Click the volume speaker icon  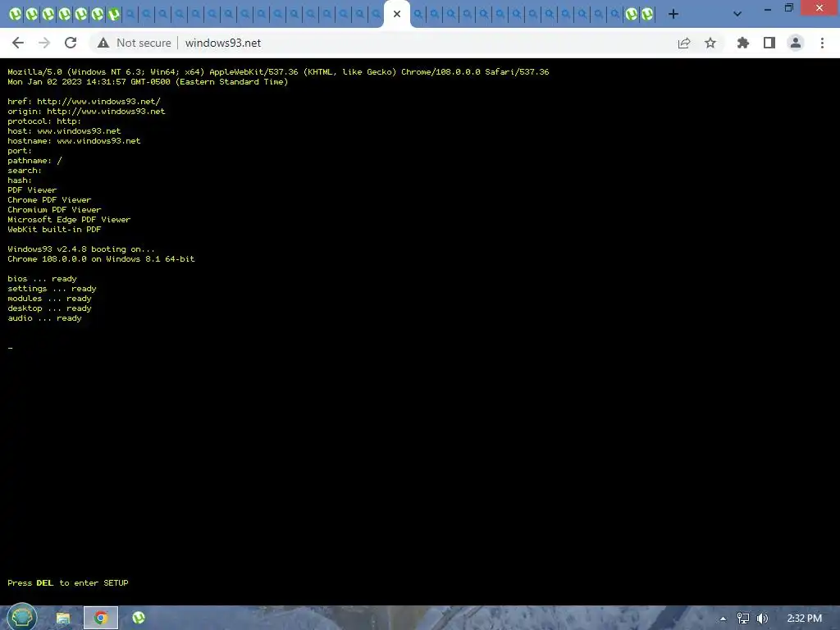(x=762, y=619)
